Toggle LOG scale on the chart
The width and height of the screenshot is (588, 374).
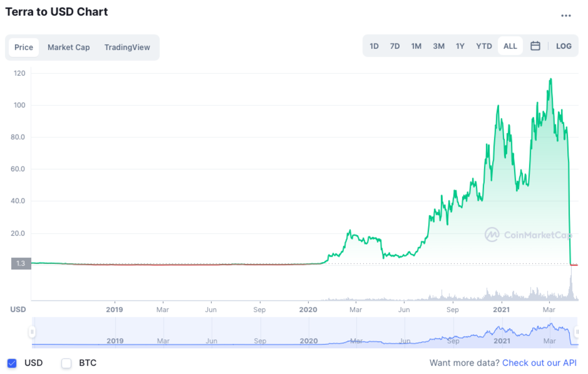(x=563, y=46)
